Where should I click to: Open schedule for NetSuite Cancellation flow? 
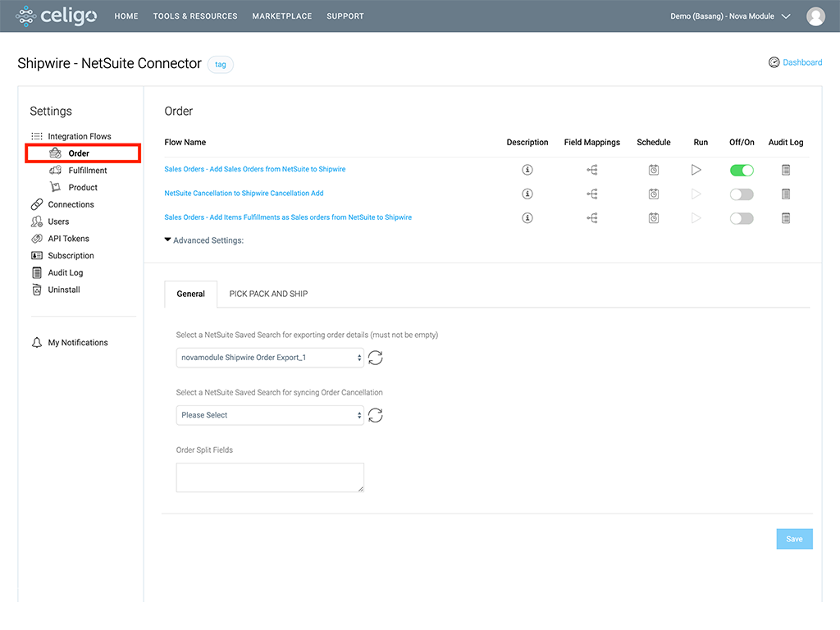pos(654,194)
